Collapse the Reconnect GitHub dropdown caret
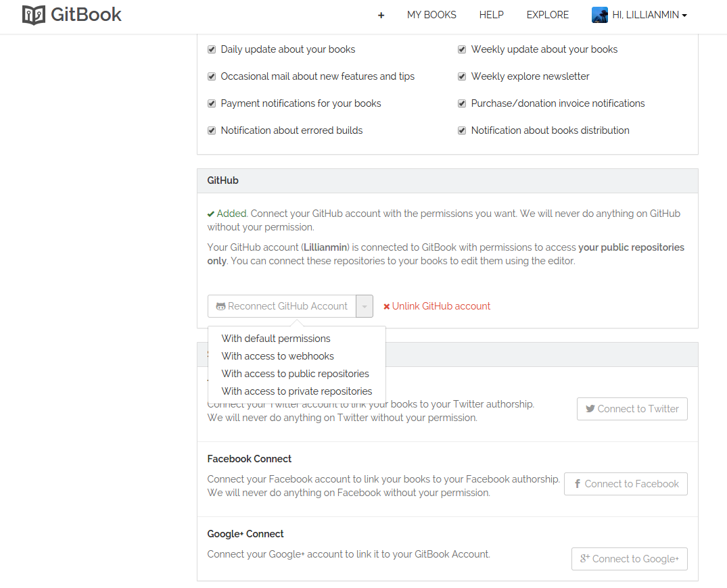This screenshot has width=727, height=588. tap(365, 306)
